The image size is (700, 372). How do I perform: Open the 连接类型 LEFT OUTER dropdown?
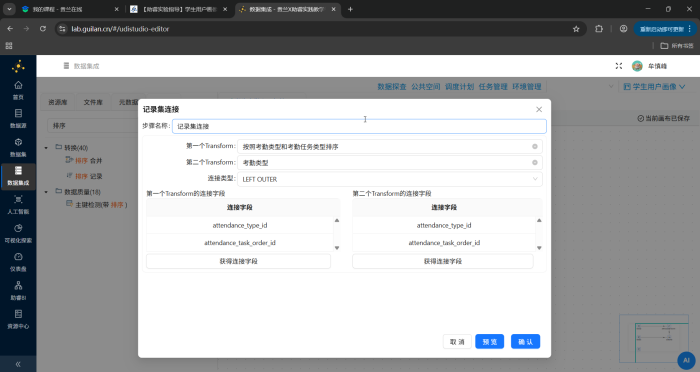390,179
